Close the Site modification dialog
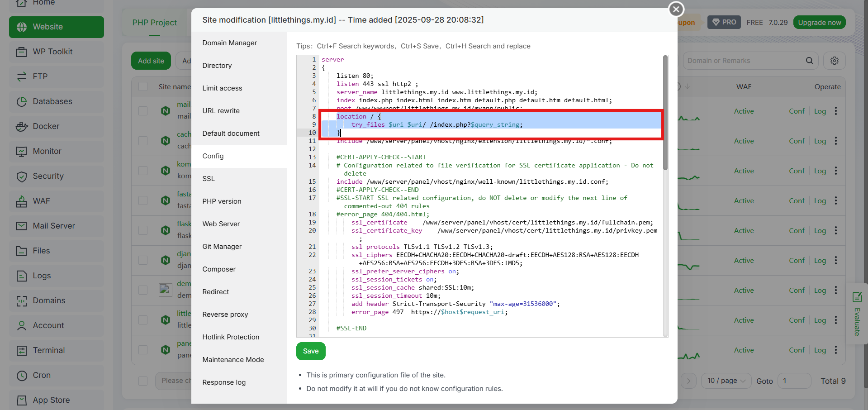This screenshot has height=410, width=868. (676, 9)
